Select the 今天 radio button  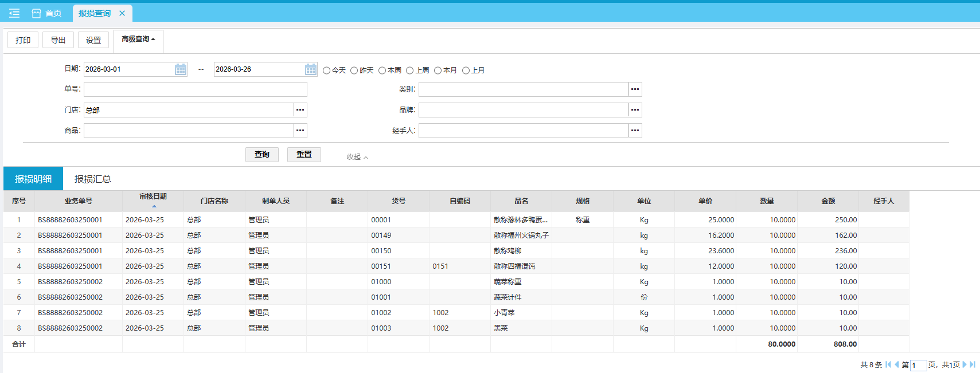327,70
